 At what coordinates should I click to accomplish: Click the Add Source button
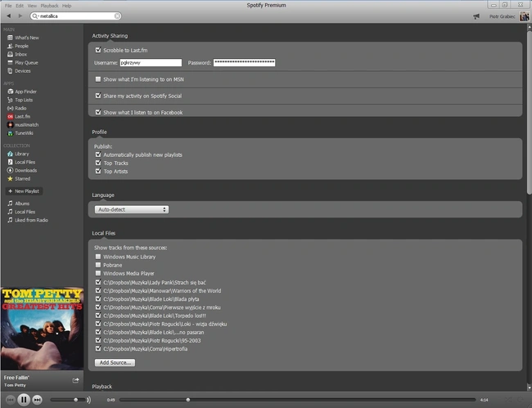pos(115,362)
